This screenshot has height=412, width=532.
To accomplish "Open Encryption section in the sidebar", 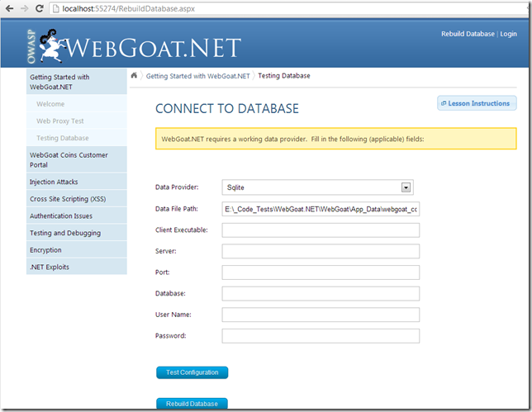I will pyautogui.click(x=77, y=249).
